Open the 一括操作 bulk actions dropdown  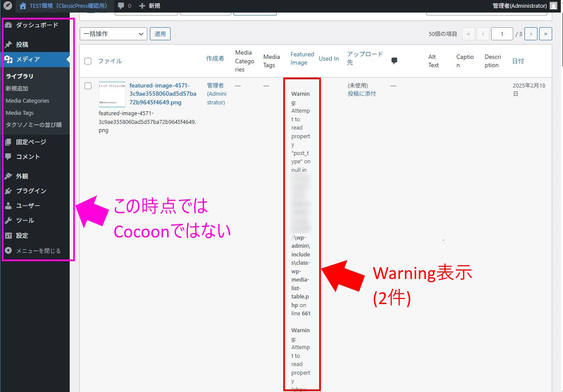coord(113,34)
